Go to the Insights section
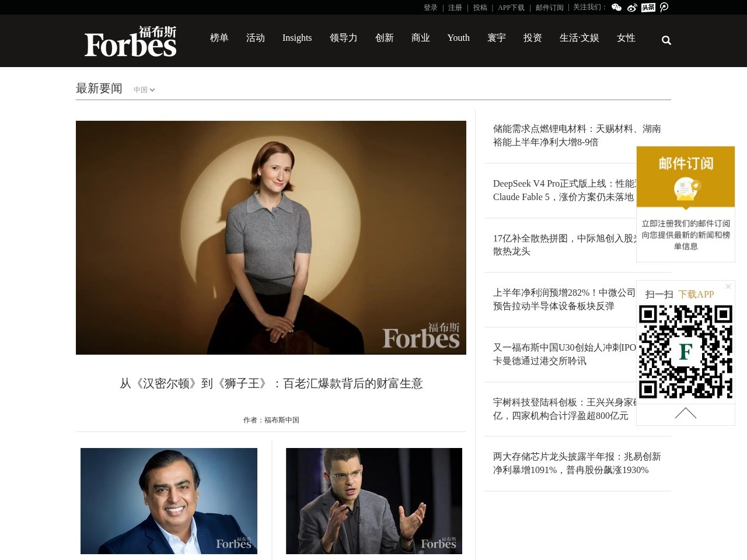This screenshot has height=560, width=747. point(297,38)
